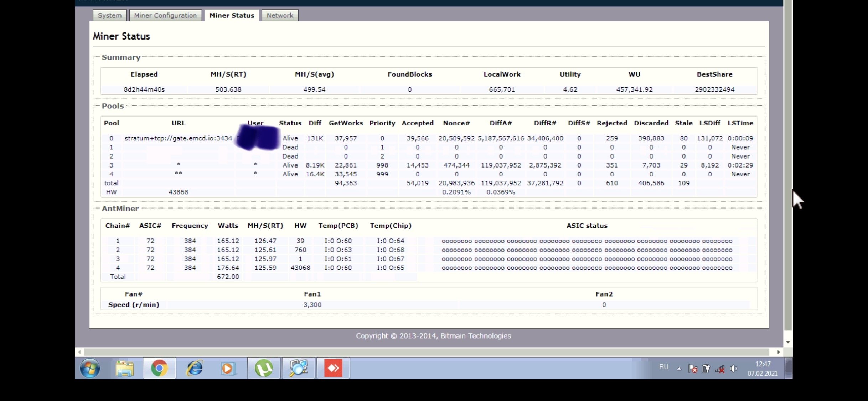Click the Fan2 column header
Image resolution: width=868 pixels, height=401 pixels.
604,294
